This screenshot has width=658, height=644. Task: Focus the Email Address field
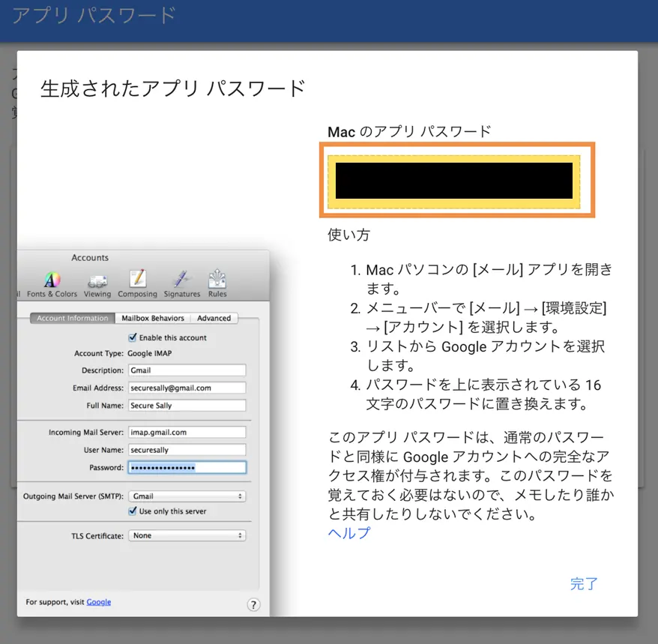[187, 388]
